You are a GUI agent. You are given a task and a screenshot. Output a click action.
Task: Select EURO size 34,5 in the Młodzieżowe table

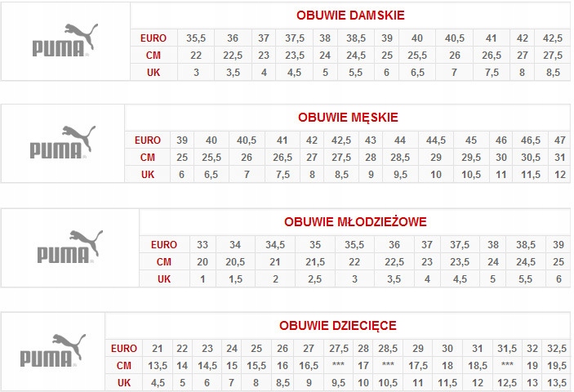click(x=275, y=244)
